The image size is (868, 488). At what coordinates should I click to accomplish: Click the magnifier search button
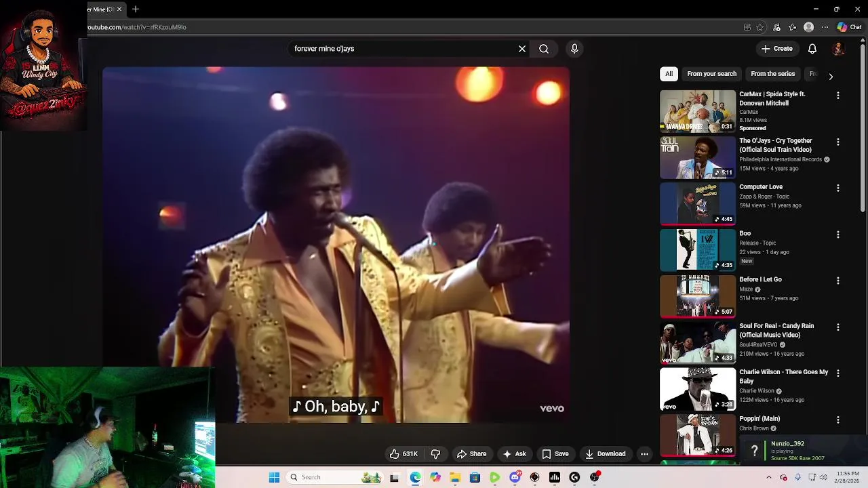pos(544,49)
